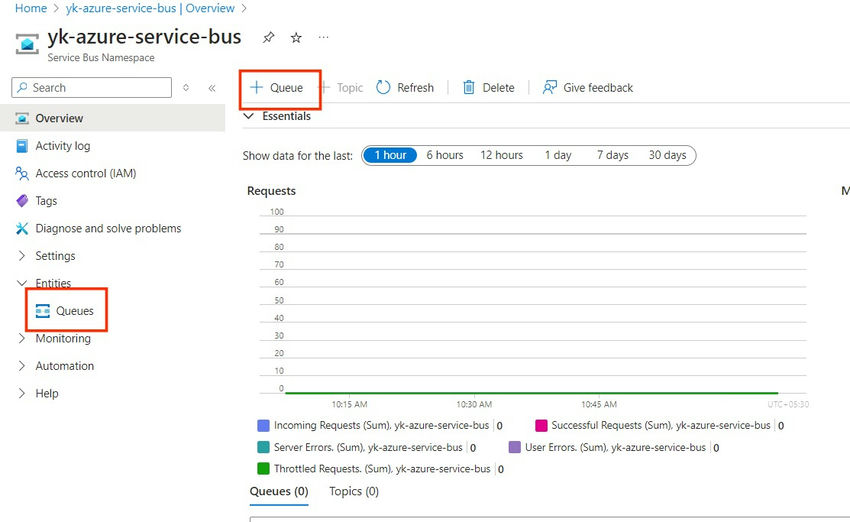Click the Requests chart title
850x522 pixels.
coord(271,191)
